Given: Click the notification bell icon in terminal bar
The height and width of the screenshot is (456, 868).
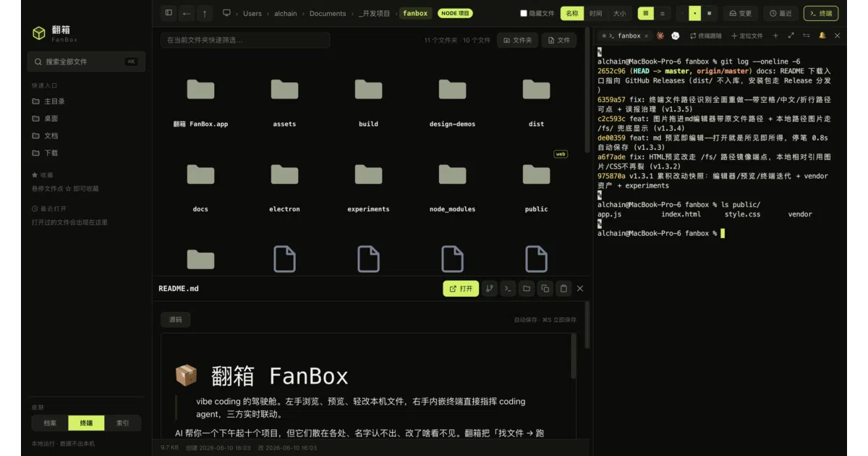Looking at the screenshot, I should tap(822, 35).
